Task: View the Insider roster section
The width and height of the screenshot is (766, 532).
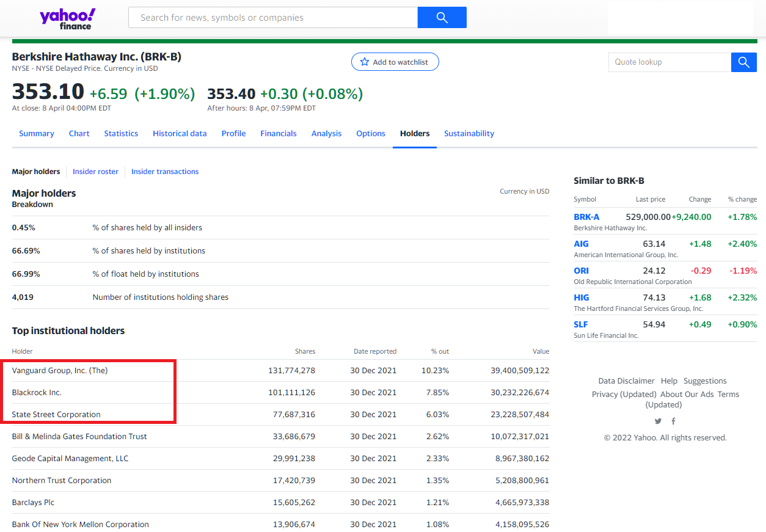Action: click(95, 172)
